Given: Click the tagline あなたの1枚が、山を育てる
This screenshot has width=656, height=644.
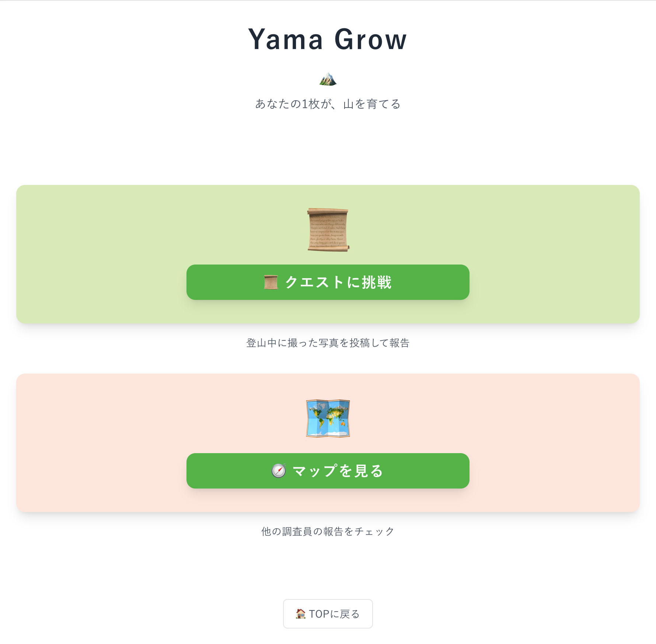Looking at the screenshot, I should (327, 104).
